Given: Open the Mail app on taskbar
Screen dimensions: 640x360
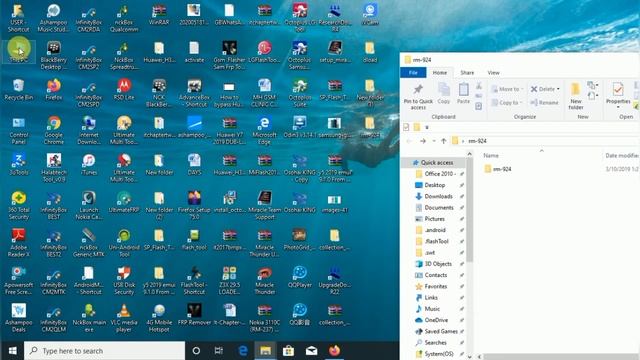Looking at the screenshot, I should pos(311,350).
